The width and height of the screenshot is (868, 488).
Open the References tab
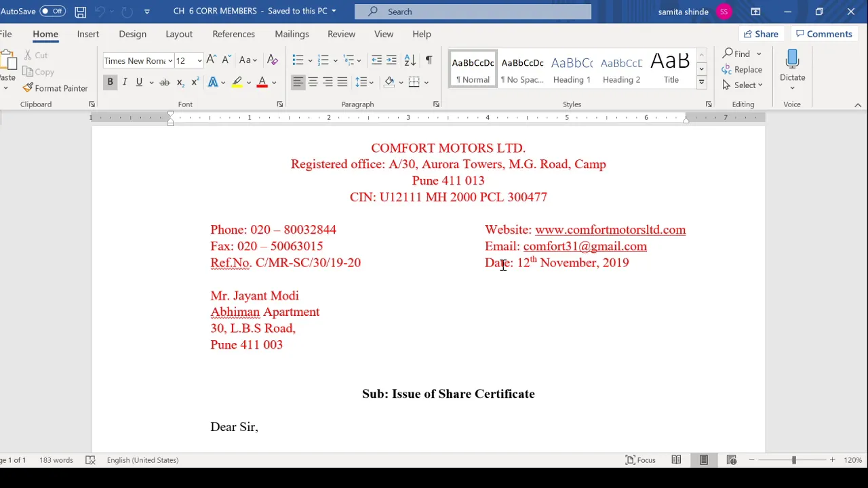(233, 34)
